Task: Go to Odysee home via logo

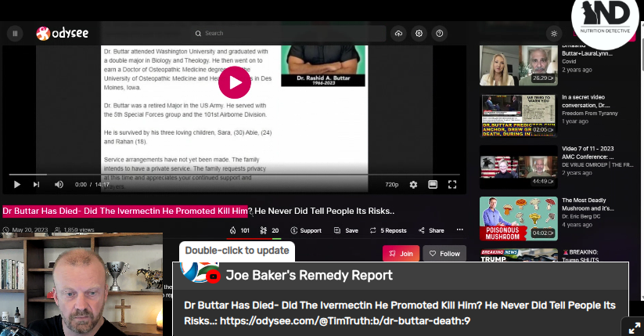Action: tap(62, 34)
